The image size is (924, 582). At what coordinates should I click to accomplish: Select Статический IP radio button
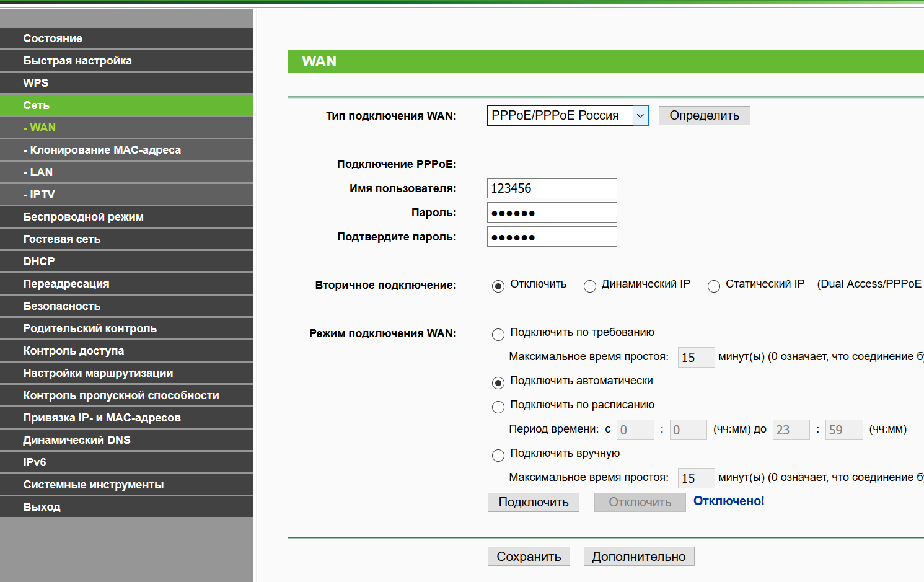click(714, 286)
